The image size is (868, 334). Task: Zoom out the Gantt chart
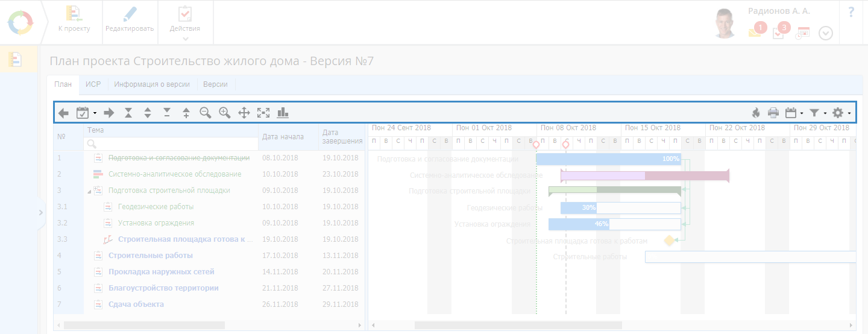[x=206, y=112]
